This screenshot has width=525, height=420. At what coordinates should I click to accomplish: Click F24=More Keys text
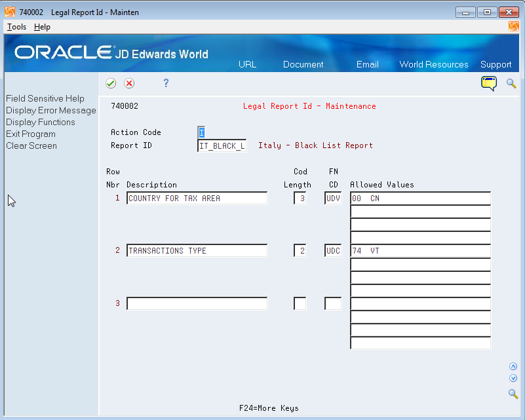[x=269, y=408]
